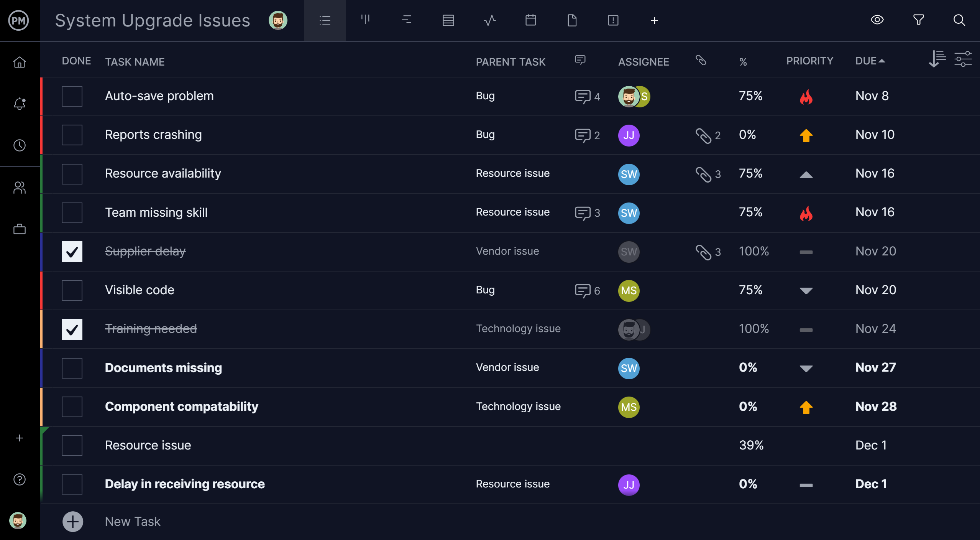Click the assignee avatar on Reports crashing

pos(629,135)
